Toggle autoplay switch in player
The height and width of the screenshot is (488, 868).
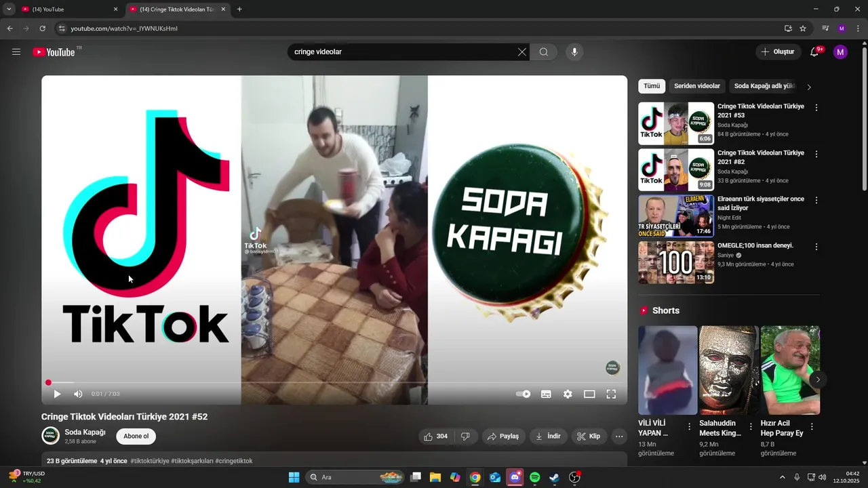(x=523, y=394)
